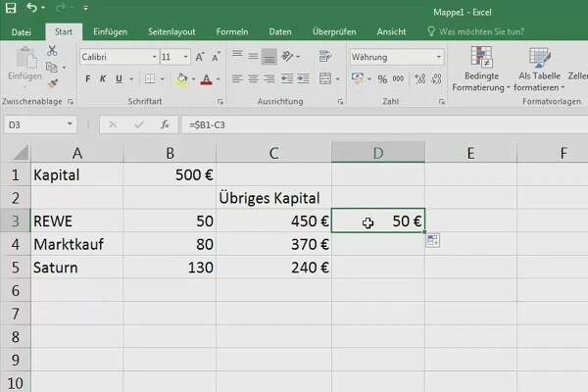This screenshot has height=392, width=588.
Task: Open the Insert Function fx icon
Action: pos(166,124)
